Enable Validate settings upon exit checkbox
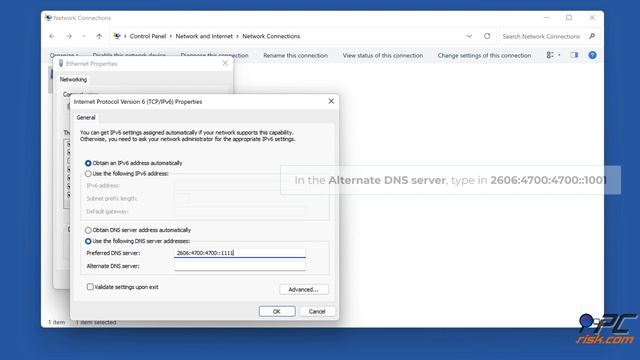The image size is (640, 360). (x=90, y=287)
